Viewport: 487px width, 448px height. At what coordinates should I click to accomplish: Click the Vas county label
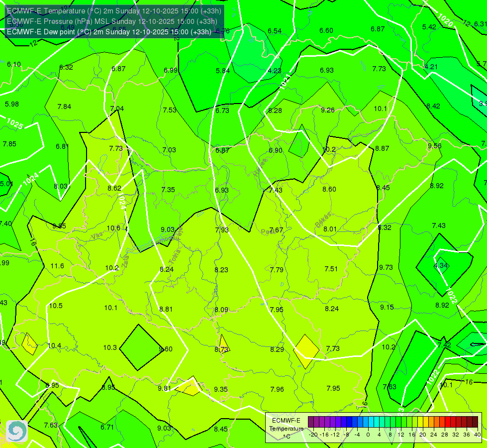(97, 236)
